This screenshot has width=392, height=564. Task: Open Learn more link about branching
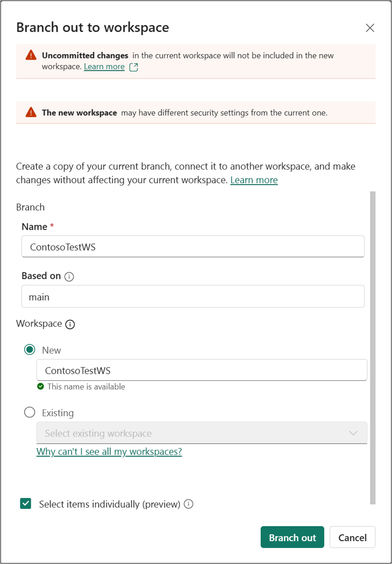[254, 180]
